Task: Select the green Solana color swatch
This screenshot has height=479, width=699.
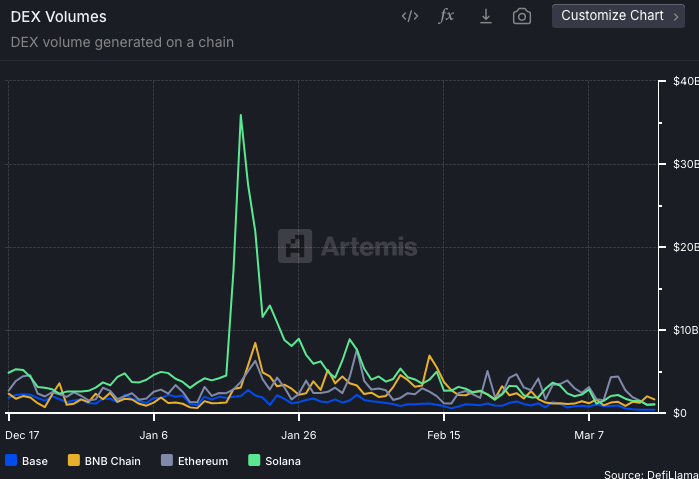Action: pos(254,460)
